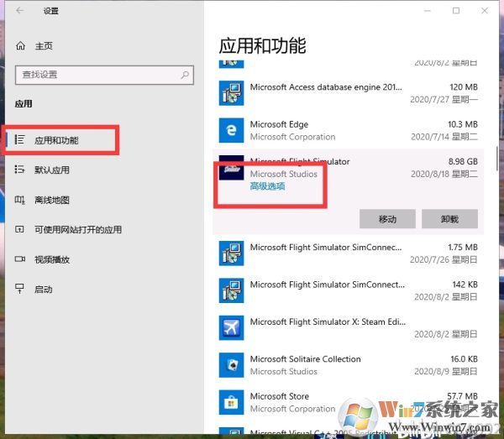Click the 120 MB size value
Image resolution: width=504 pixels, height=439 pixels.
click(464, 87)
